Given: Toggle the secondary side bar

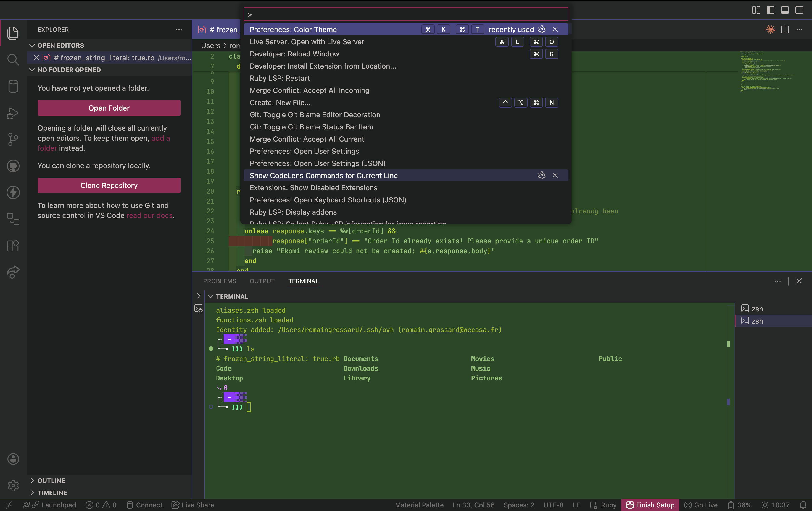Looking at the screenshot, I should click(x=799, y=10).
